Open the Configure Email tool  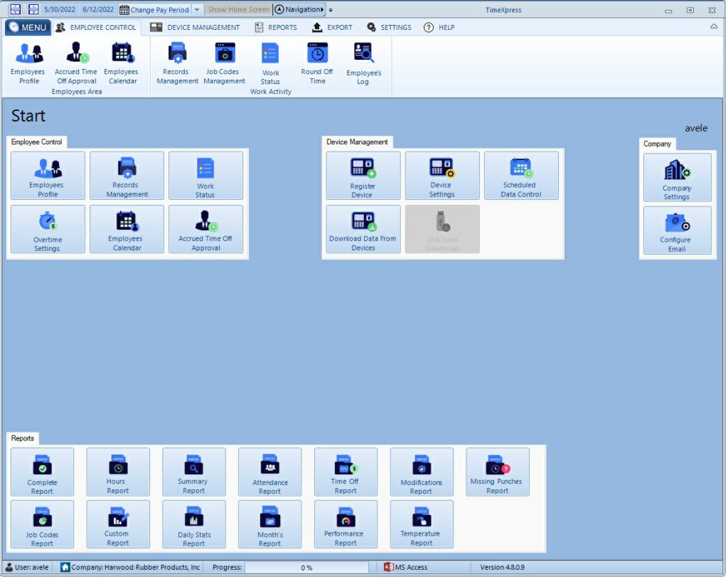coord(677,229)
